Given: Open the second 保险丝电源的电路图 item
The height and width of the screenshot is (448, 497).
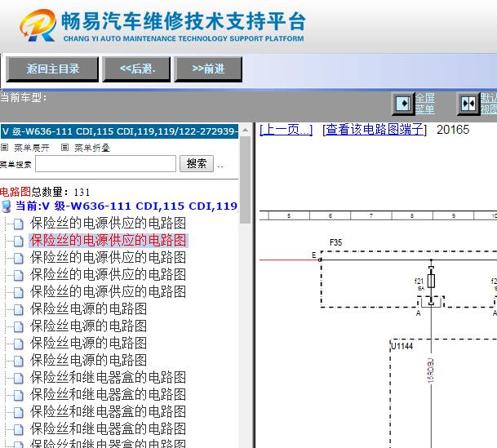Looking at the screenshot, I should click(88, 326).
